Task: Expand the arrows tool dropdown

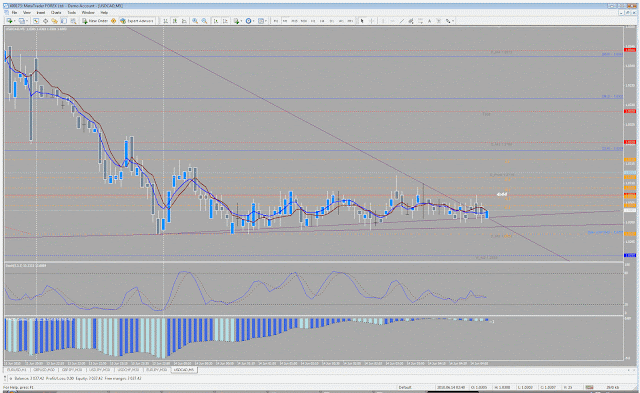Action: [453, 21]
